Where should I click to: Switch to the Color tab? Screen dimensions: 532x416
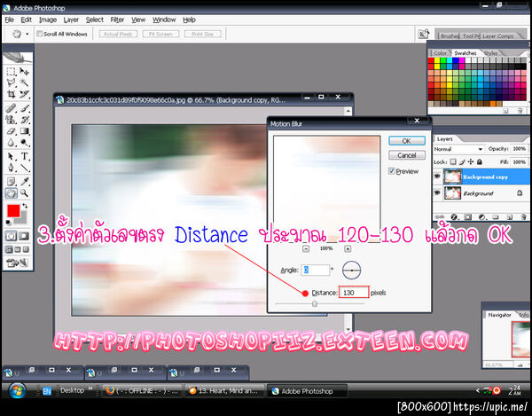[440, 53]
